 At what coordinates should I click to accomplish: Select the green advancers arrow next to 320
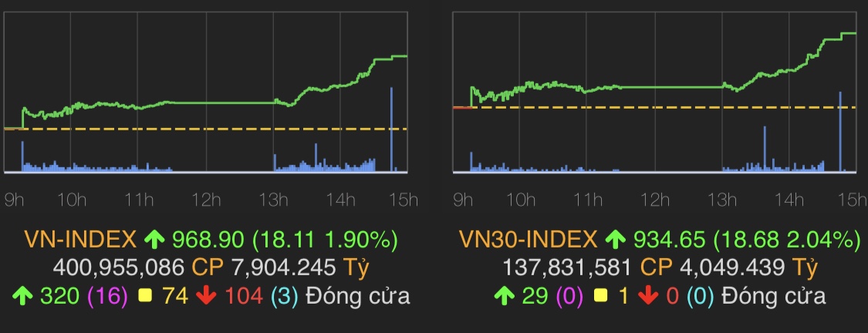[24, 295]
